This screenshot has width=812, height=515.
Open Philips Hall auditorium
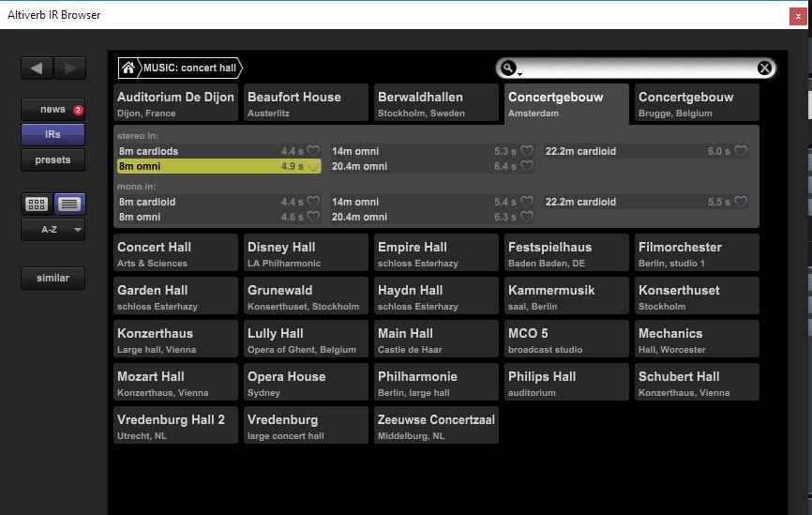566,382
